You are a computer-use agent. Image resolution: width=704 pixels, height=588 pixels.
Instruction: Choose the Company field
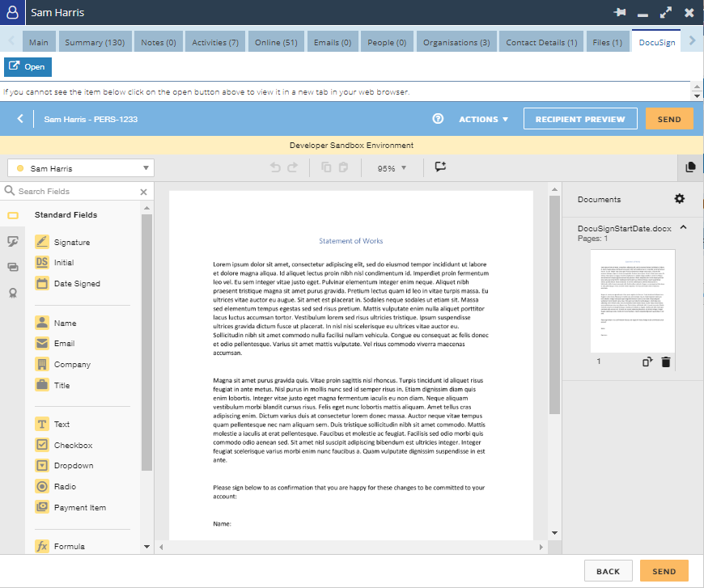63,364
